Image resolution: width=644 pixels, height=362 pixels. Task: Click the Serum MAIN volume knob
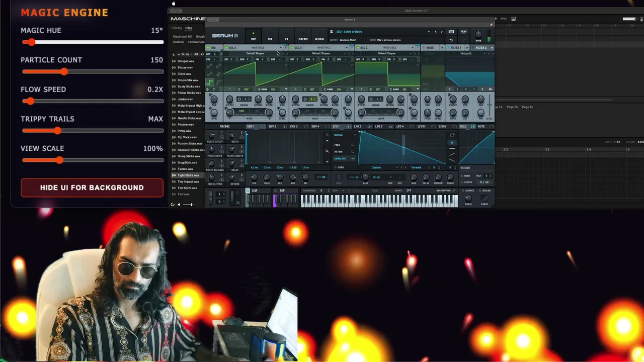point(478,35)
